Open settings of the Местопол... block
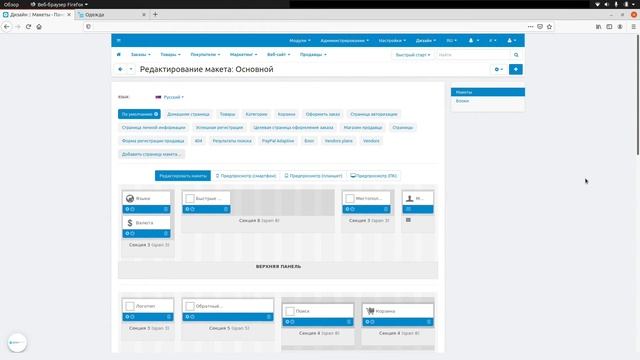 click(x=347, y=209)
